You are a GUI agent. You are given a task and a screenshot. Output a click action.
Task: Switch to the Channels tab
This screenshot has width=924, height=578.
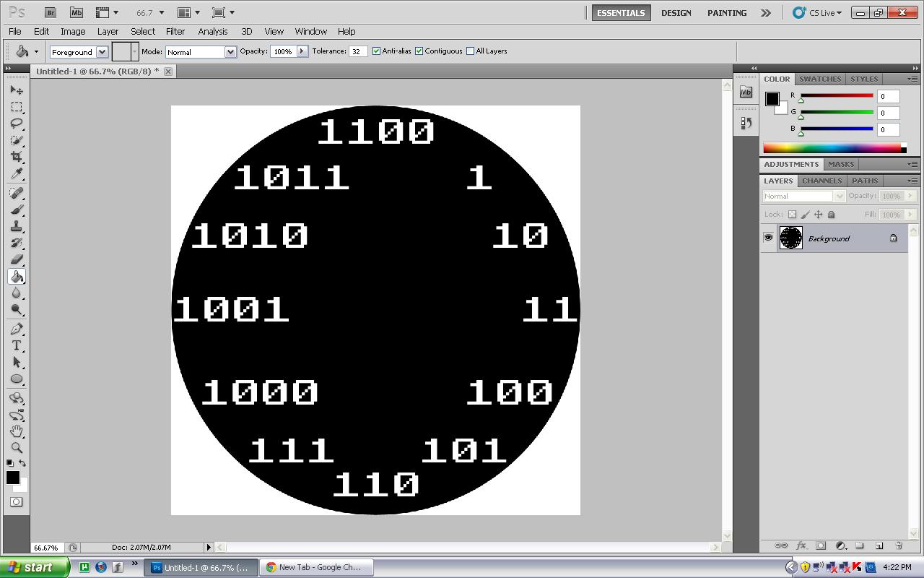click(x=822, y=181)
